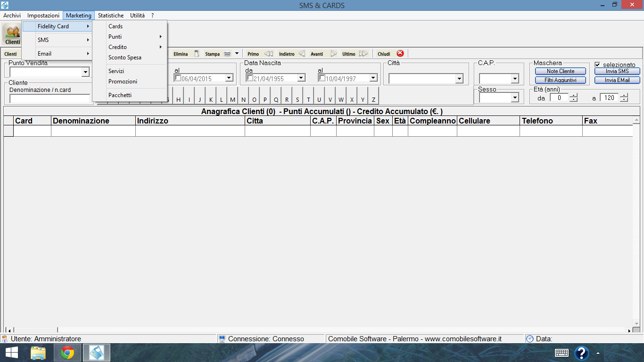Choose Sconto Spesa menu entry
This screenshot has width=644, height=362.
click(130, 58)
